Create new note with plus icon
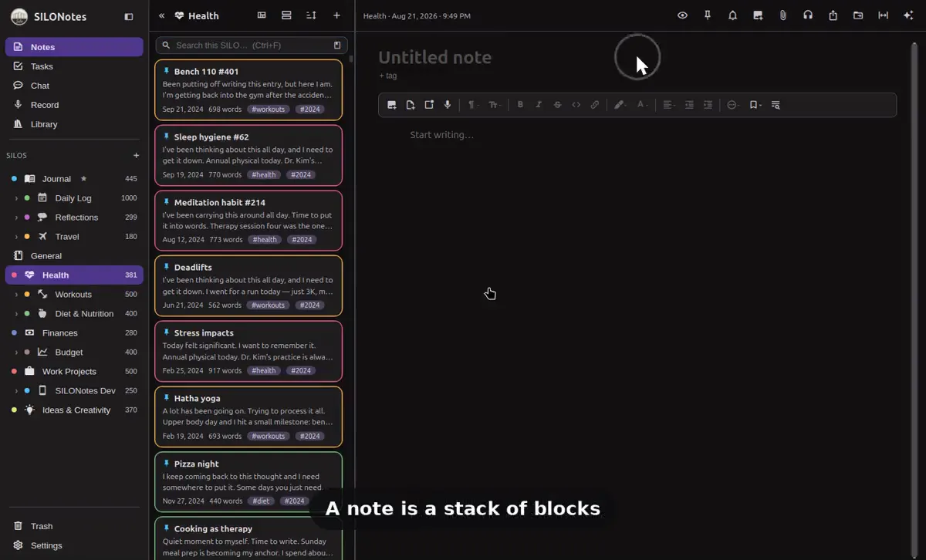The image size is (926, 560). (336, 15)
